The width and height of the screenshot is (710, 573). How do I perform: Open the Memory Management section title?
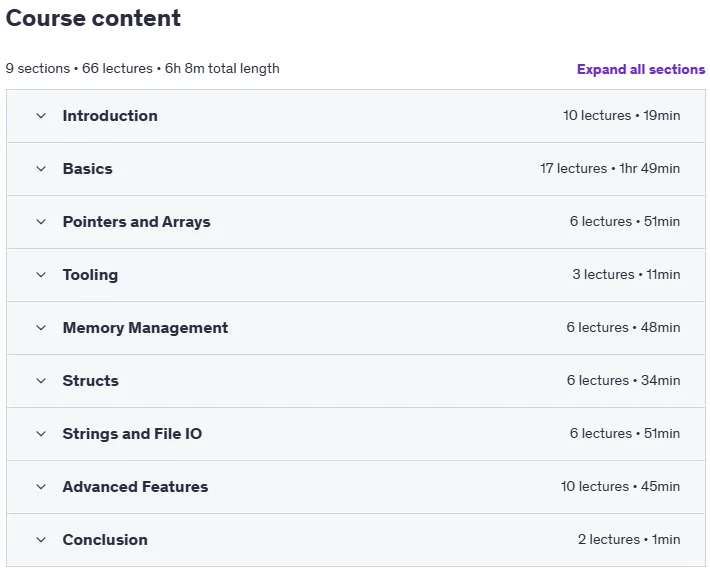coord(145,328)
